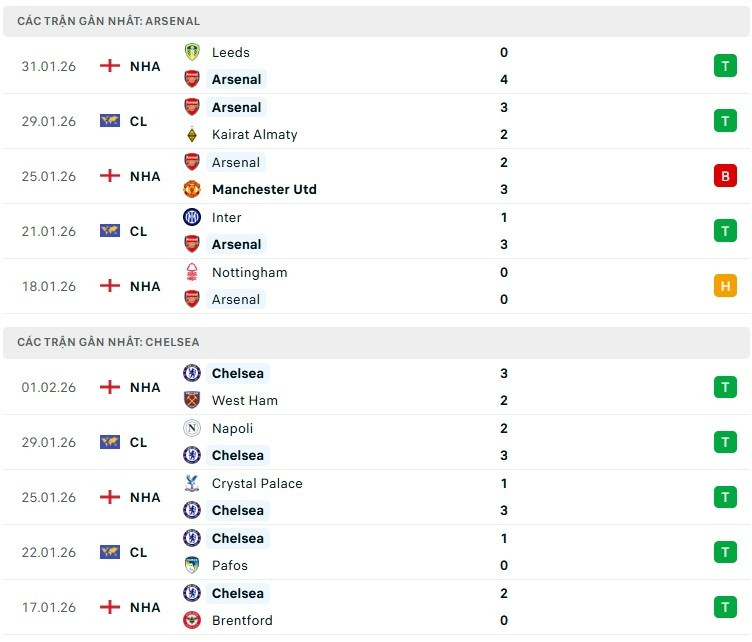Open the Kairat Almaty team link
The height and width of the screenshot is (642, 752).
254,135
